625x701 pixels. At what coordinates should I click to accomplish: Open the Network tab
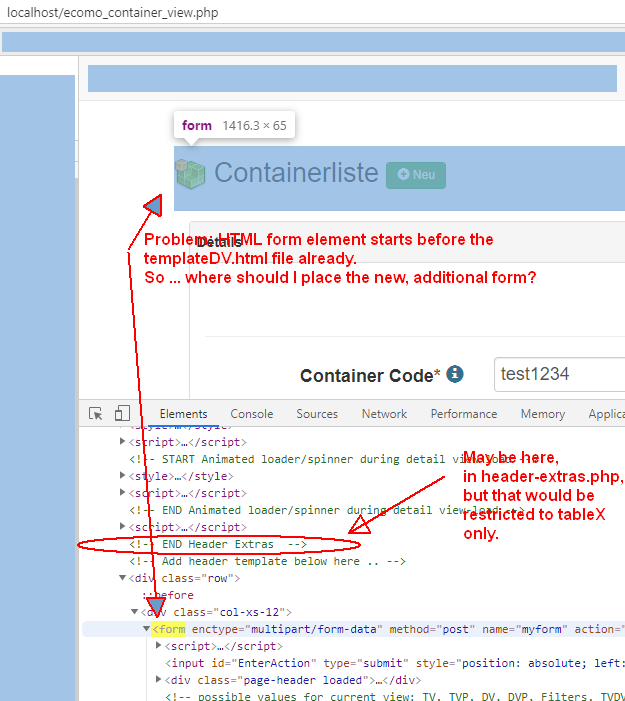[x=384, y=414]
